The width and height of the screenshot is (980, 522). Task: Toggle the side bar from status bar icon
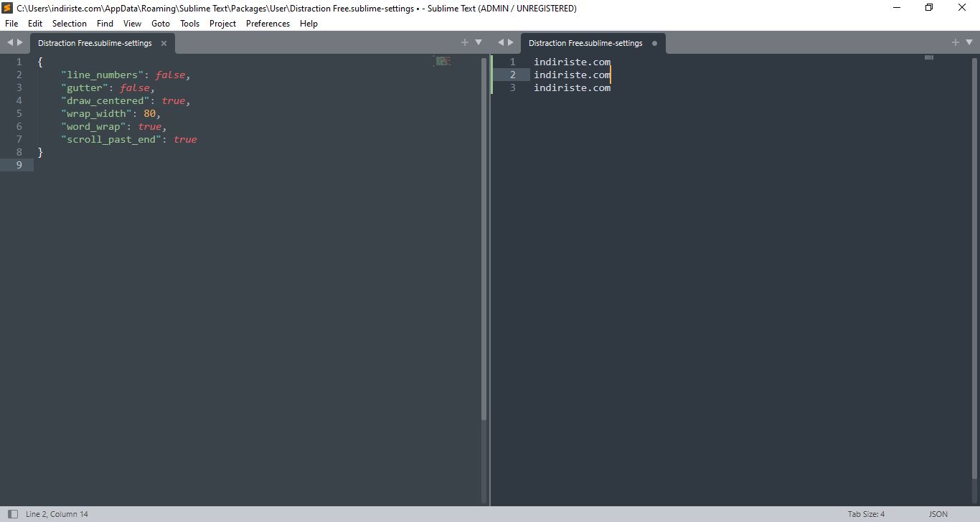(11, 514)
